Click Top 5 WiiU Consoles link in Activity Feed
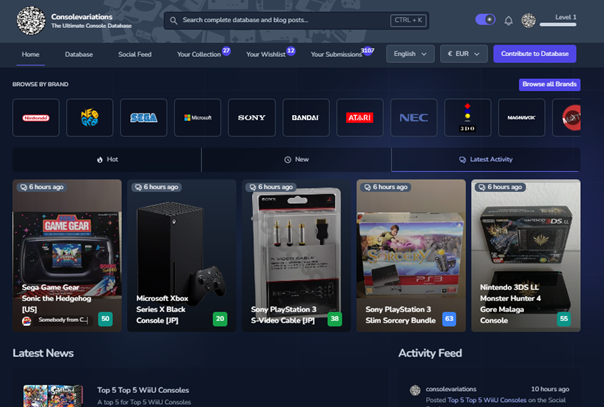Viewport: 604px width, 408px height. click(487, 400)
